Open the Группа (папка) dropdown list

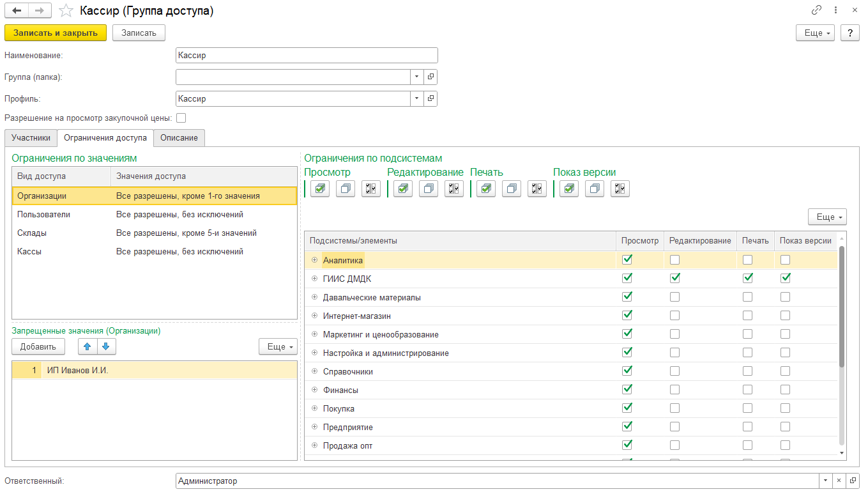click(x=416, y=77)
